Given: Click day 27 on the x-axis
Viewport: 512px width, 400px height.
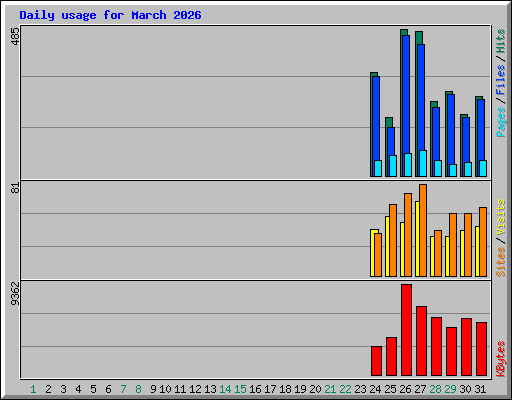Looking at the screenshot, I should (x=420, y=389).
